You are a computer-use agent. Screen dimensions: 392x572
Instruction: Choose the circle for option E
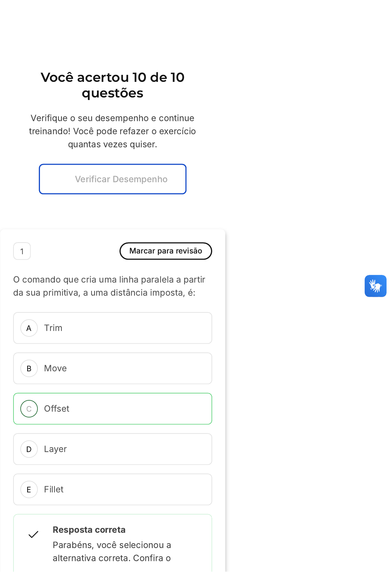pyautogui.click(x=29, y=489)
